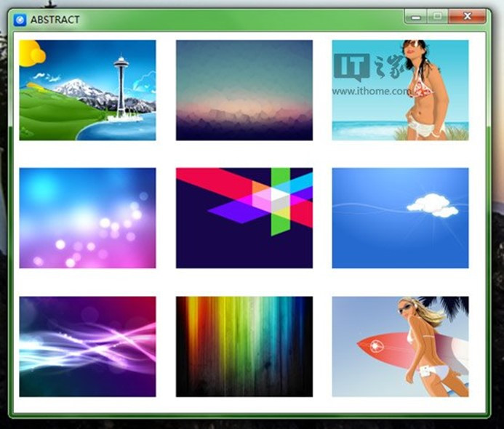This screenshot has width=504, height=429.
Task: Open the blue sky with cloud wallpaper
Action: pyautogui.click(x=400, y=218)
